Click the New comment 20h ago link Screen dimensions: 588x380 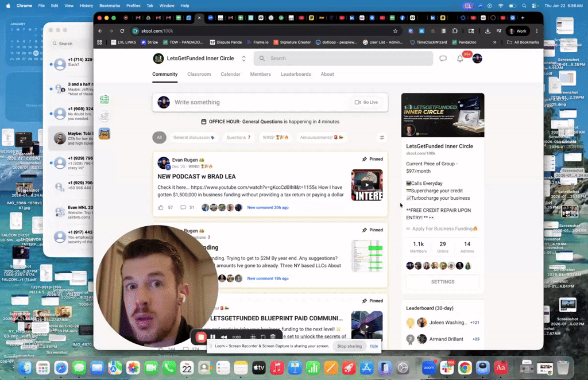(x=268, y=207)
